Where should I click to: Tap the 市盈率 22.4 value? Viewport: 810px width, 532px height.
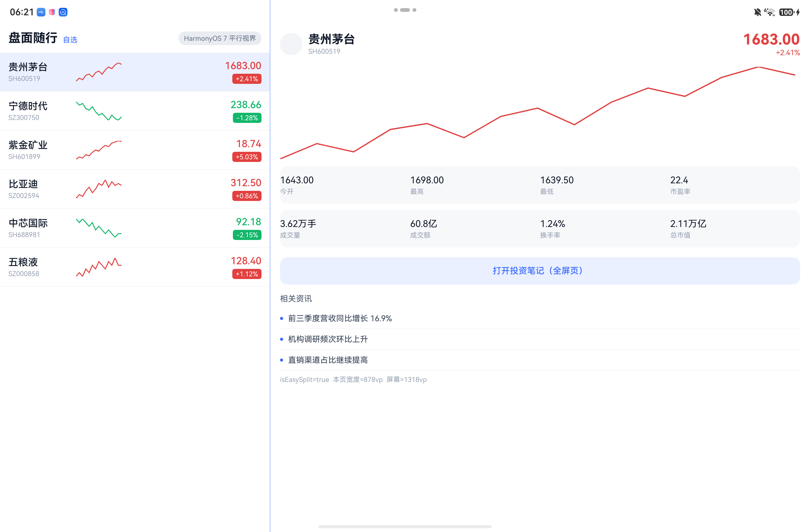[679, 180]
